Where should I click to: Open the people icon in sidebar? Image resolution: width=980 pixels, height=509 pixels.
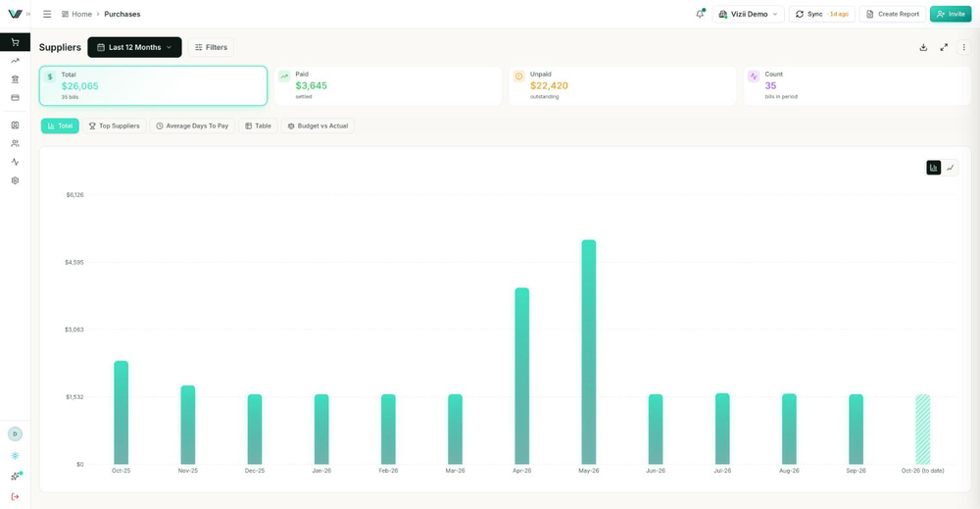(x=15, y=143)
